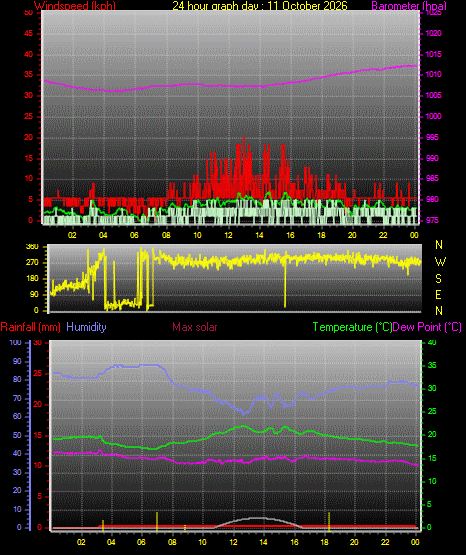Screen dimensions: 466x555
Task: Click the '24 hour graph day : 11 October 2026' title
Action: tap(260, 5)
